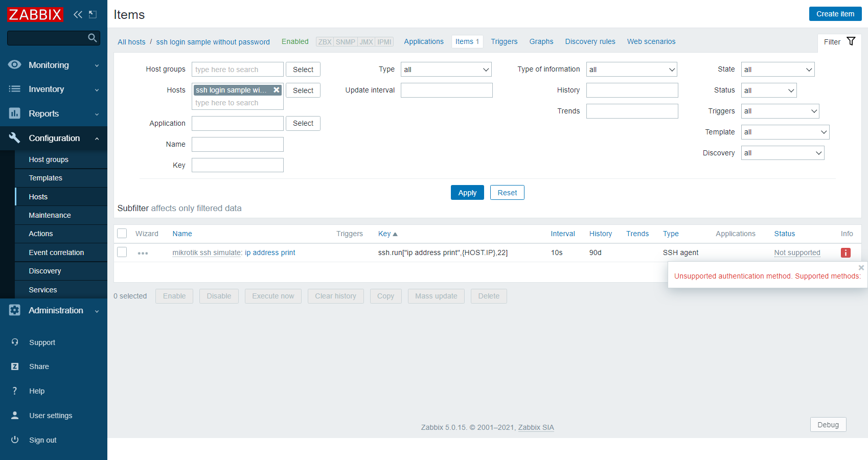The width and height of the screenshot is (868, 460).
Task: Reset the filter
Action: tap(507, 193)
